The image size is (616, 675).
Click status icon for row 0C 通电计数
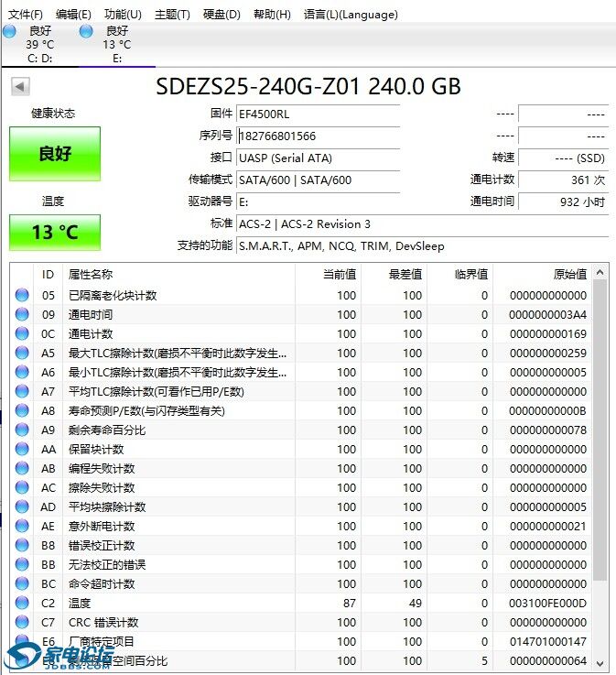click(22, 333)
